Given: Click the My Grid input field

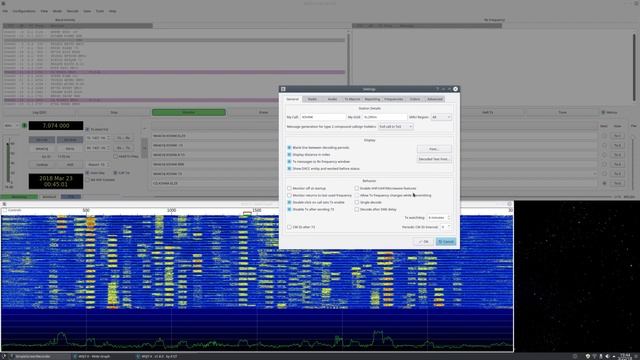Looking at the screenshot, I should 384,117.
